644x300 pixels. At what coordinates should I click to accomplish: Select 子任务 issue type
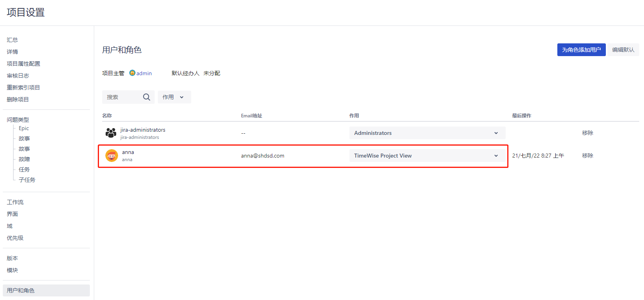(27, 180)
